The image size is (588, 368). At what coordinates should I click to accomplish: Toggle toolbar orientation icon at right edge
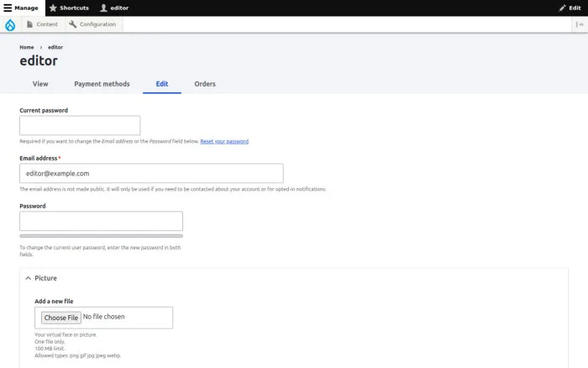click(580, 24)
